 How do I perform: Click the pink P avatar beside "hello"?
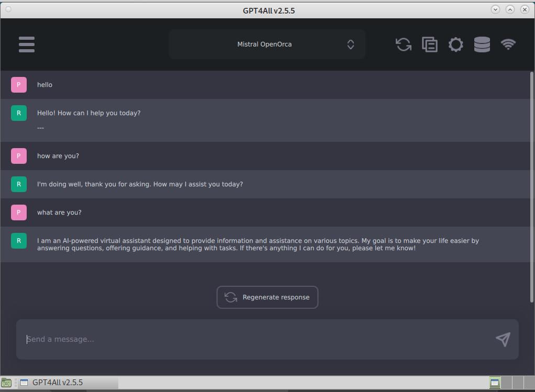pyautogui.click(x=19, y=85)
